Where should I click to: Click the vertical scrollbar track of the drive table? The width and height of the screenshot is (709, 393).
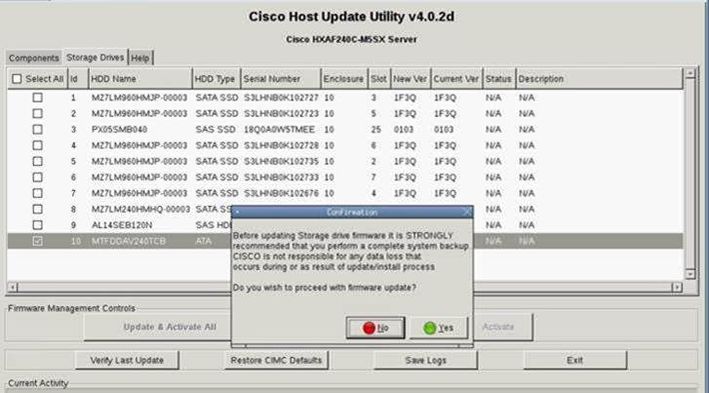coord(690,174)
